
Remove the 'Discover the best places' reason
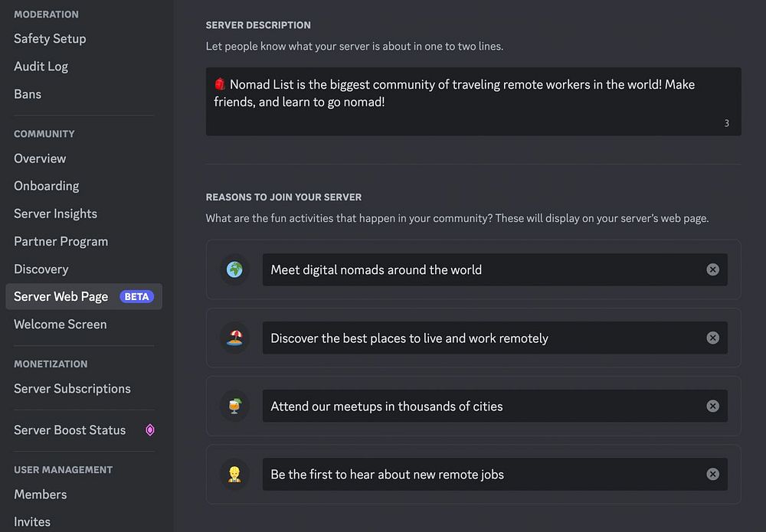712,338
